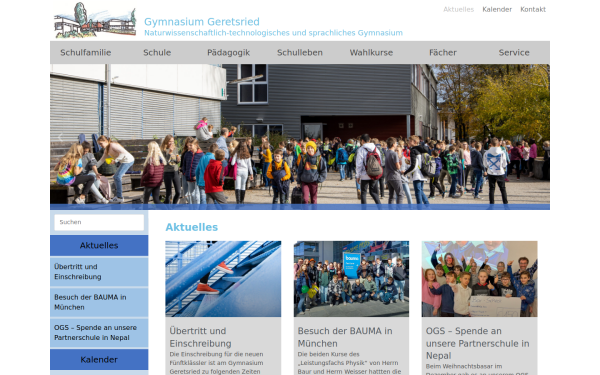Viewport: 600px width, 375px height.
Task: Click card heading OGS – Spende an unsere Partnerschule
Action: coord(478,343)
